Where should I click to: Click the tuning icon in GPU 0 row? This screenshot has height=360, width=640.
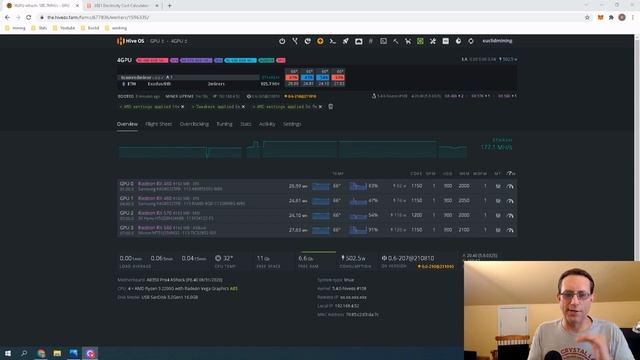pos(498,186)
